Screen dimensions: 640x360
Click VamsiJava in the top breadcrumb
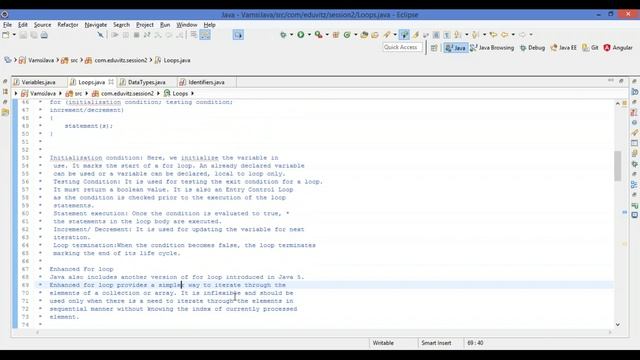coord(41,60)
